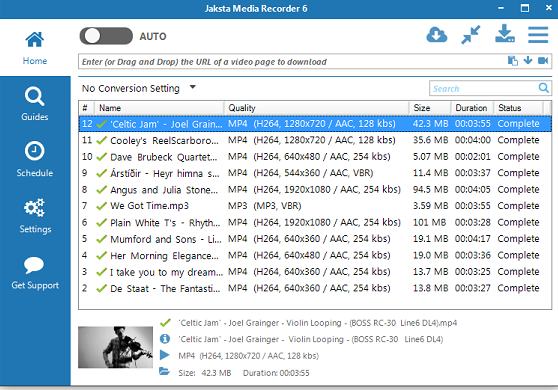Click the compact mode arrows icon
This screenshot has width=558, height=390.
470,35
